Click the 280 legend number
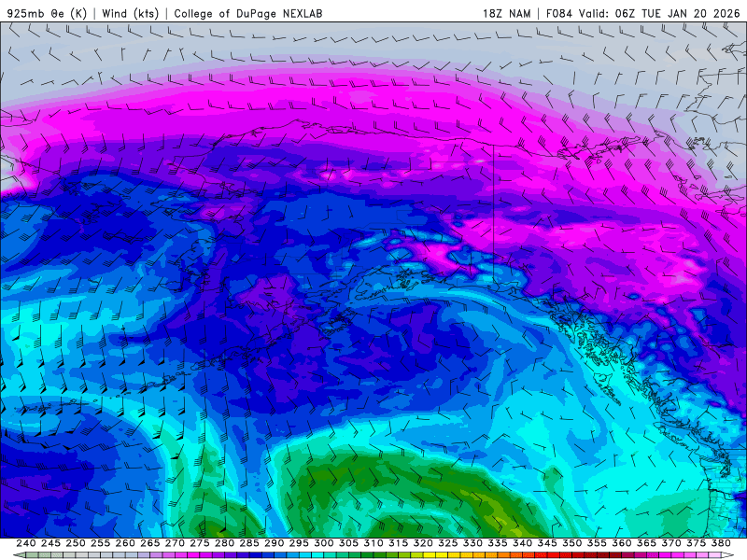This screenshot has height=560, width=747. click(x=224, y=543)
